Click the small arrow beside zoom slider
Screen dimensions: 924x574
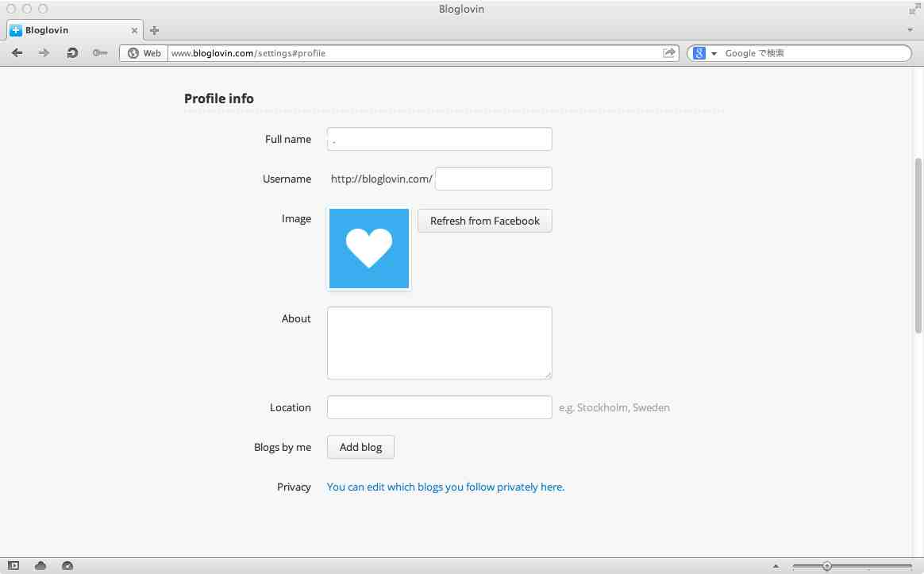(x=776, y=566)
